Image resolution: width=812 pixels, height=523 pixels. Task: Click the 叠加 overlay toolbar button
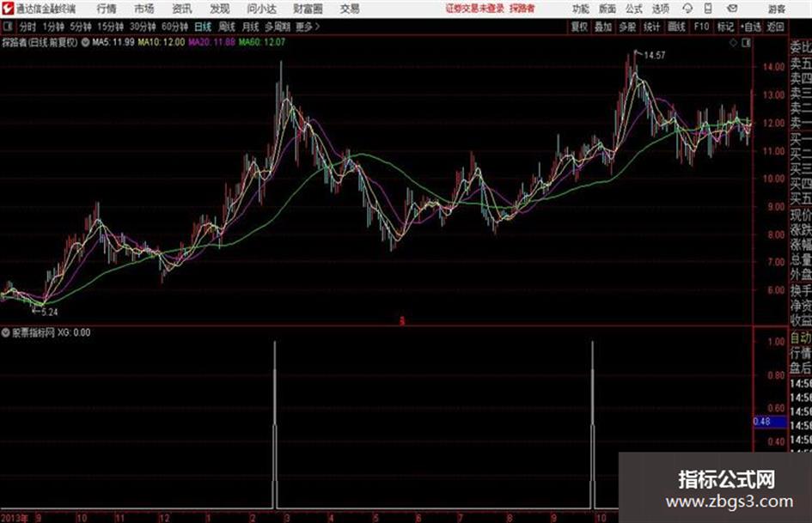(603, 27)
